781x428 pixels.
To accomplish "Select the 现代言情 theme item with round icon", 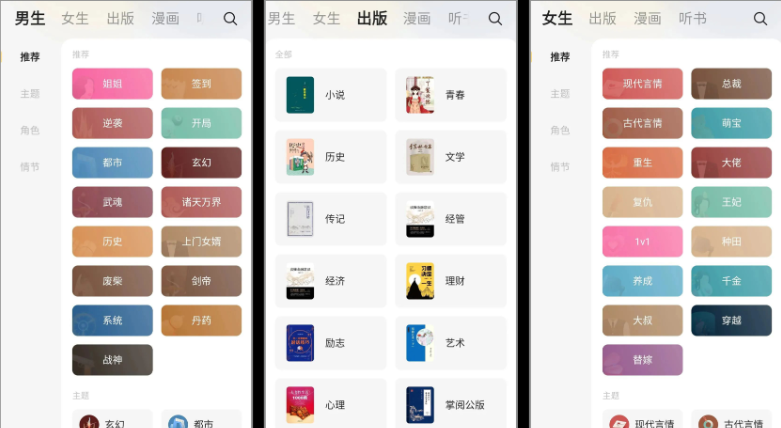I will (x=643, y=420).
